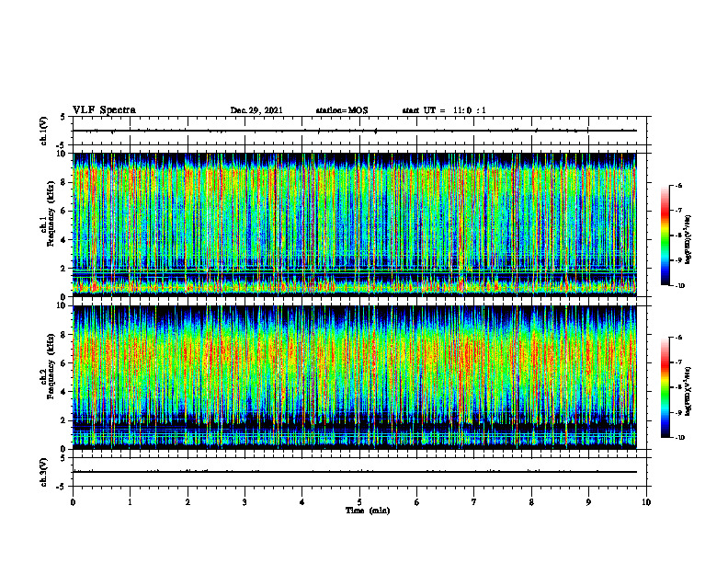Click time axis tick label "1"
This screenshot has height=563, width=728.
coord(130,502)
